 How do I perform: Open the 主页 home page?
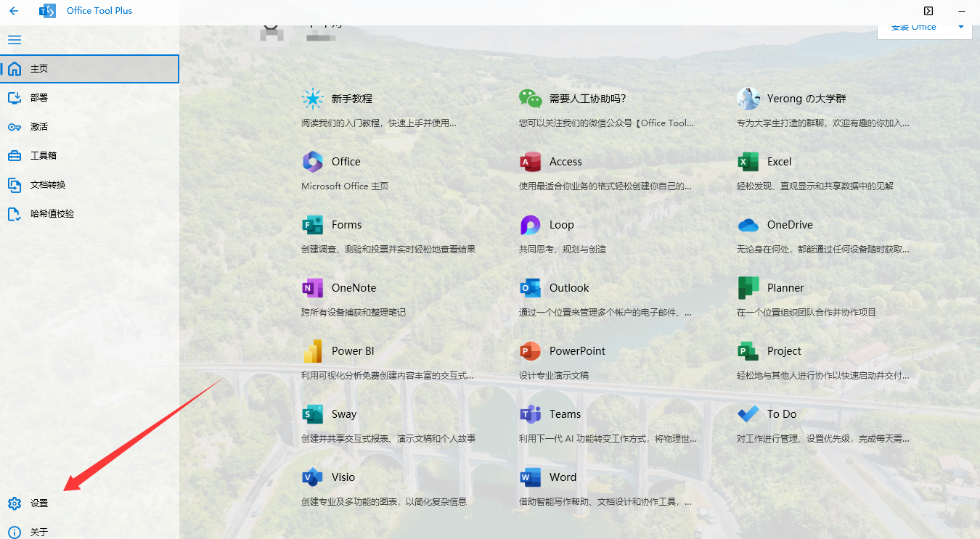pyautogui.click(x=90, y=69)
